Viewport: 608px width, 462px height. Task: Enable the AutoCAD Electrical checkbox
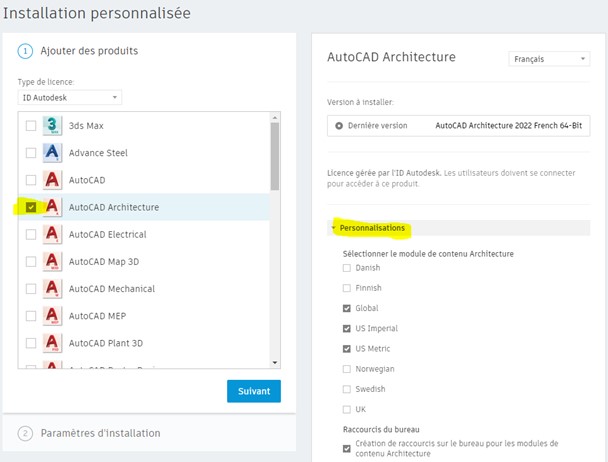click(x=31, y=234)
